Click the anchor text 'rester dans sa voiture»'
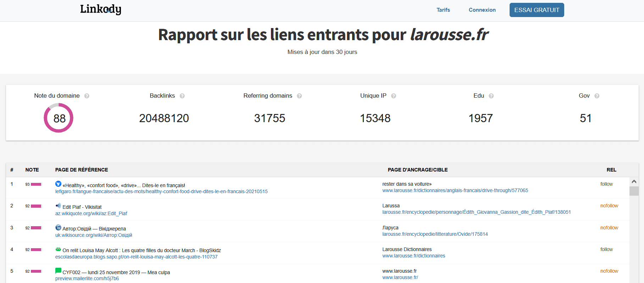Screen dimensions: 644x283 click(407, 184)
